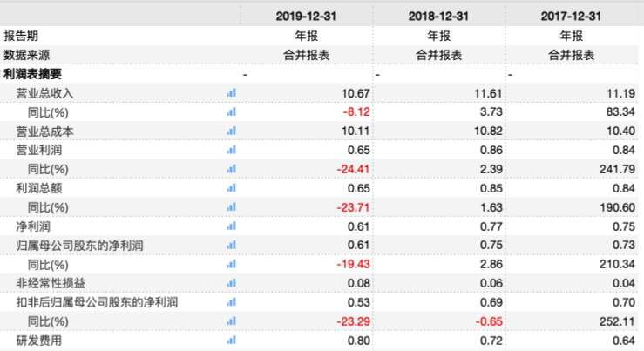644x351 pixels.
Task: Click the 研发费用 row label
Action: point(39,341)
